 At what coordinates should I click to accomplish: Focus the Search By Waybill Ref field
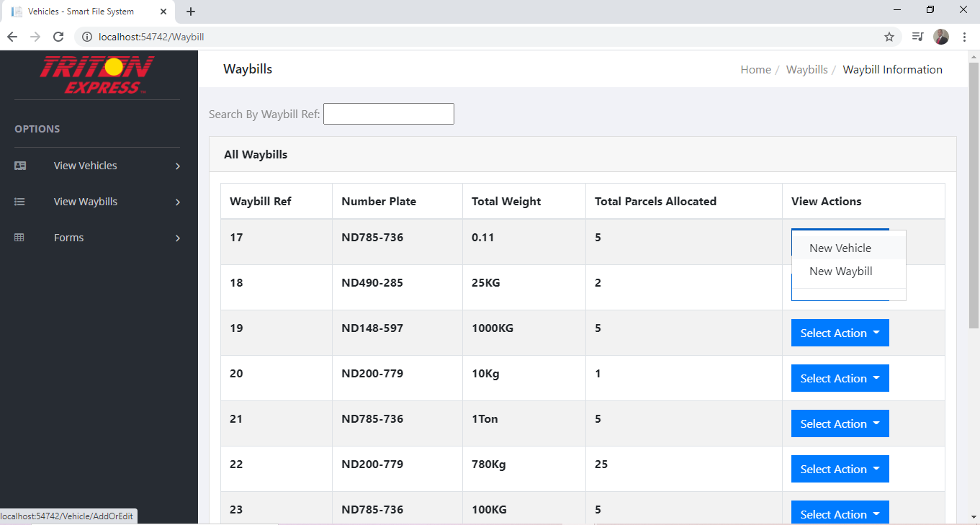click(x=389, y=114)
